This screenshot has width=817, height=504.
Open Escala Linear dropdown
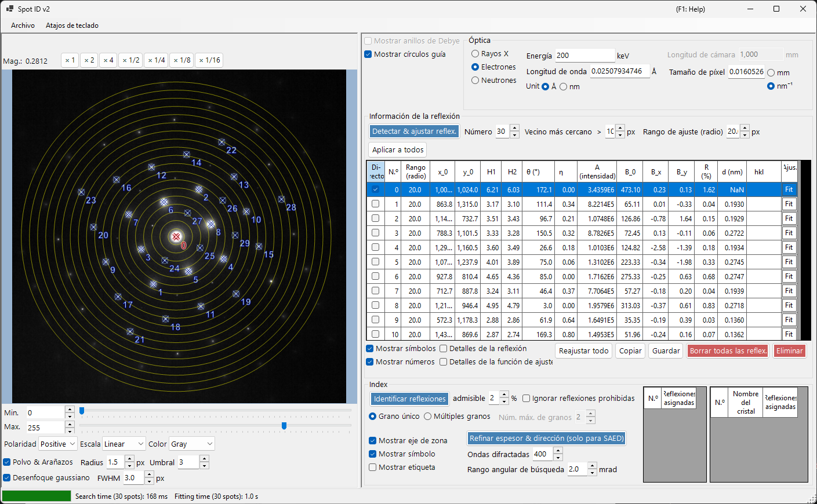[124, 444]
